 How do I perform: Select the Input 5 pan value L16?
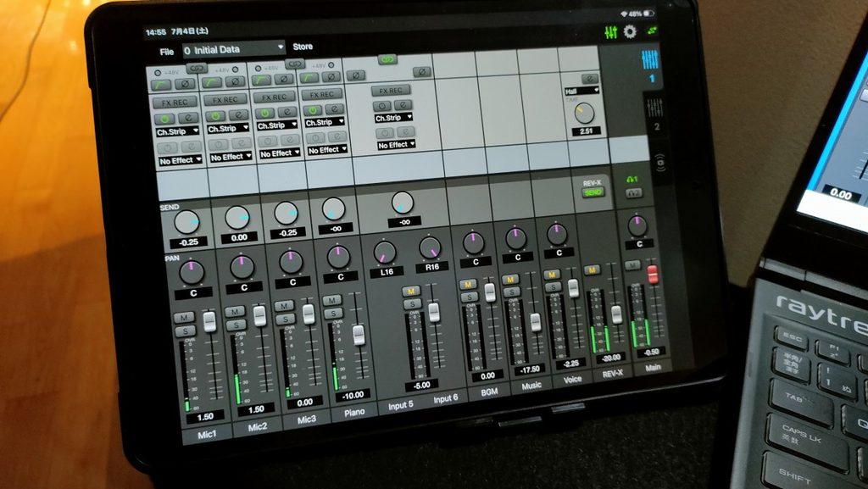coord(387,272)
